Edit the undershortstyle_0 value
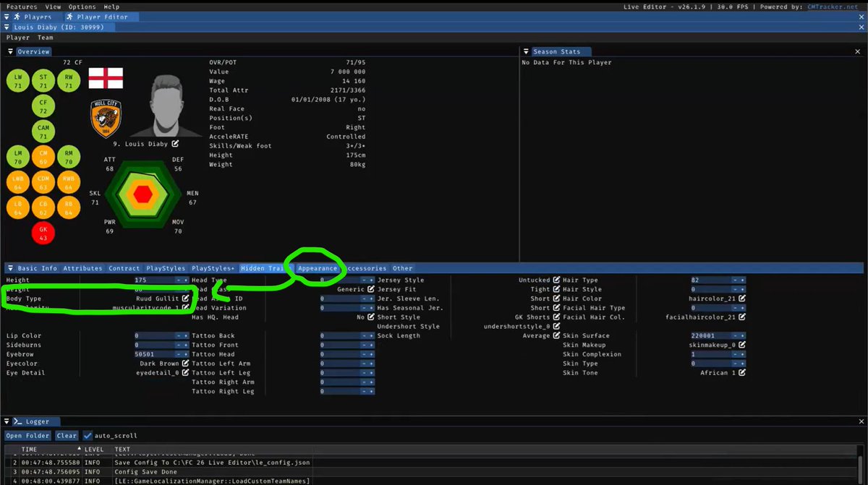Image resolution: width=868 pixels, height=485 pixels. [x=556, y=327]
